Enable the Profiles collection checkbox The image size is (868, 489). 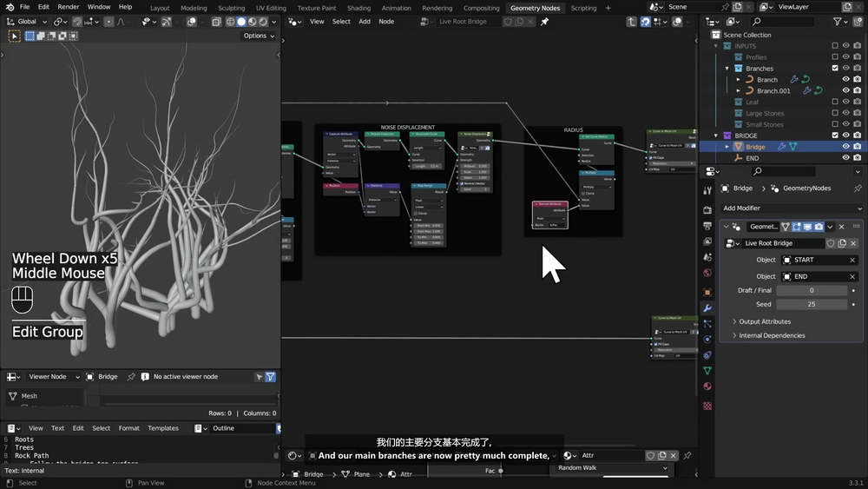835,57
